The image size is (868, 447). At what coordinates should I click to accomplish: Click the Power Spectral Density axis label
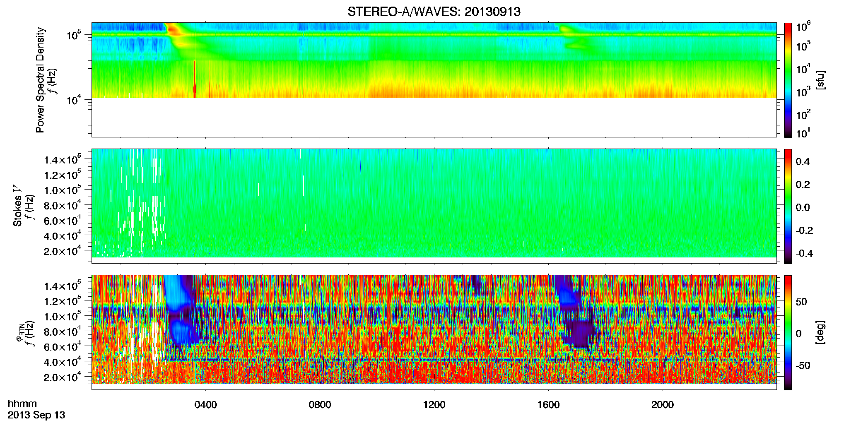click(x=40, y=80)
